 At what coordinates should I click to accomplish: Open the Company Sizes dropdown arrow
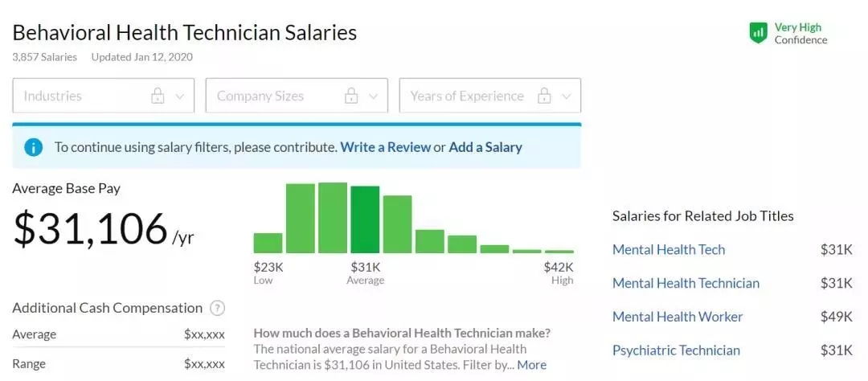(x=372, y=96)
